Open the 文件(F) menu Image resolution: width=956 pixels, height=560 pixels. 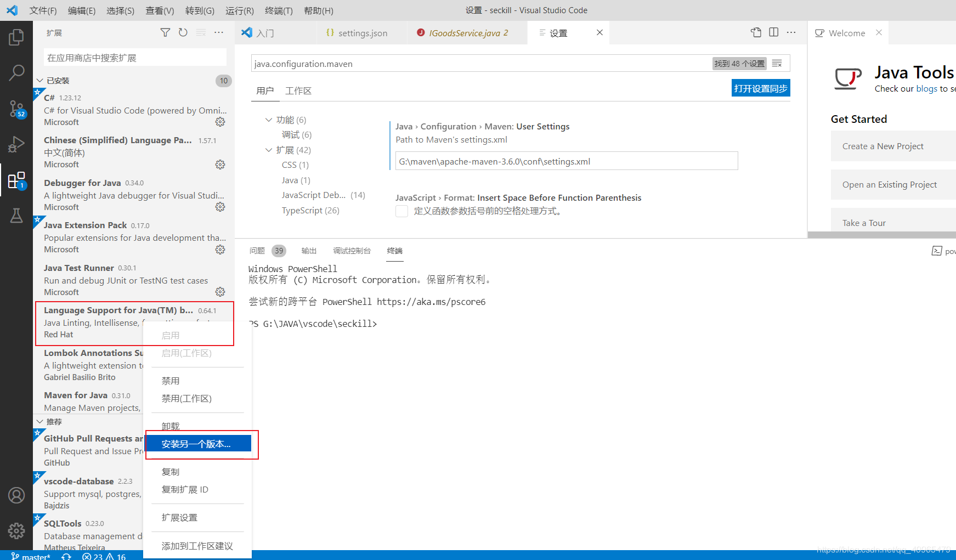(43, 10)
